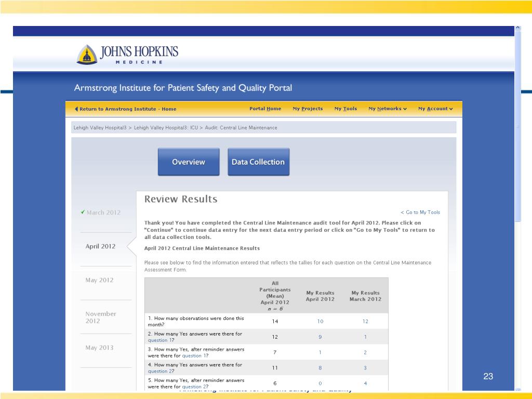Click mean value 11 in row 4
532x399 pixels.
click(x=275, y=368)
